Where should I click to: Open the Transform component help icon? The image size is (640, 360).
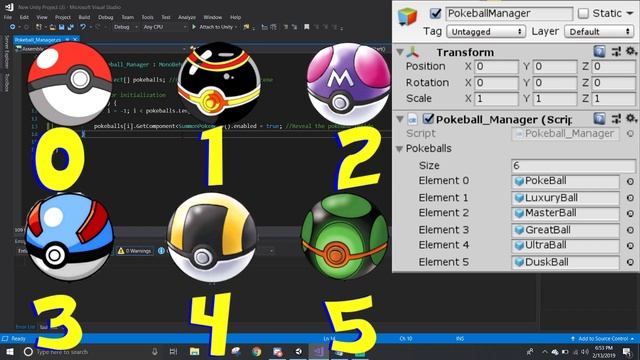click(599, 51)
